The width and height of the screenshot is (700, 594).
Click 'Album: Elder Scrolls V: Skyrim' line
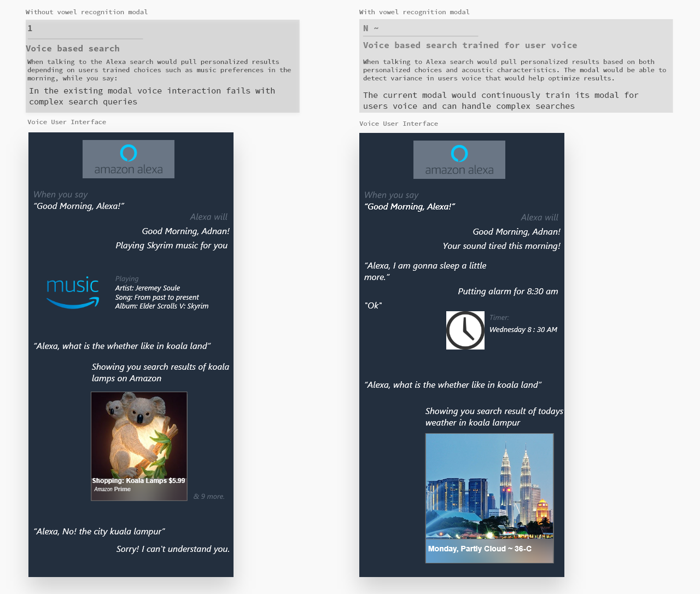click(x=162, y=306)
